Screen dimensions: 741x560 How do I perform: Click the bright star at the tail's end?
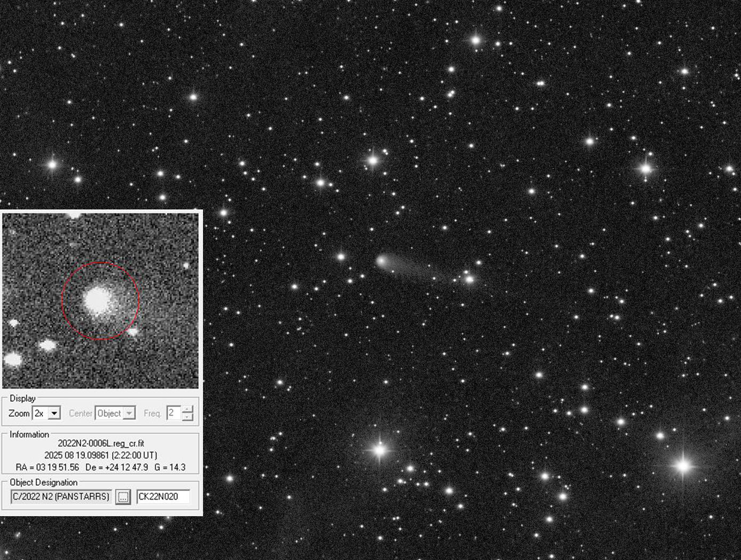469,279
